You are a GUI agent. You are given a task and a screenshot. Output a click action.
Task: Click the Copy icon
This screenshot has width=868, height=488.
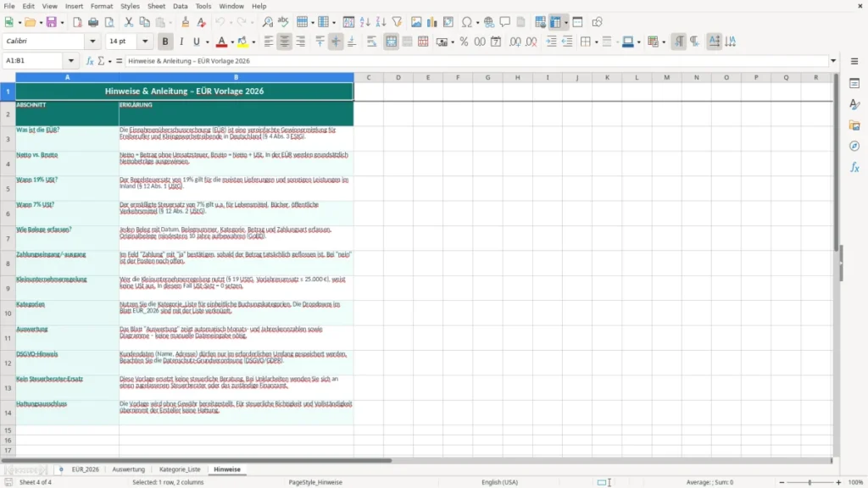pos(144,22)
